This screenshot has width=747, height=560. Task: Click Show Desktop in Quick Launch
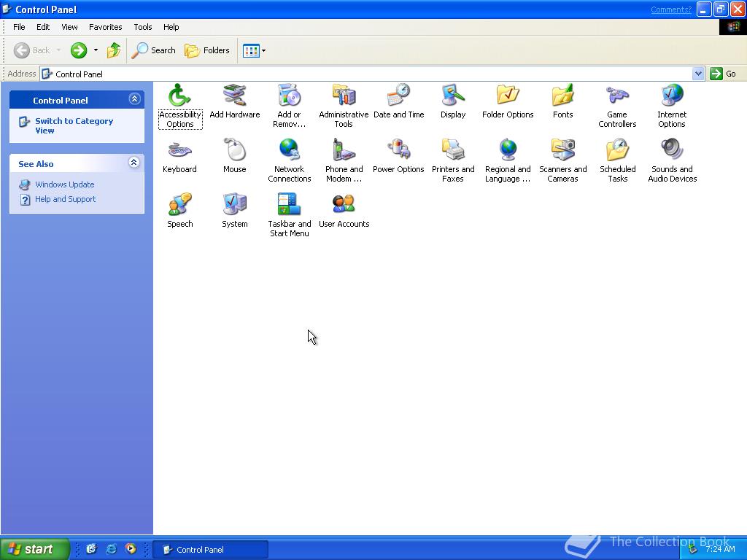(x=91, y=549)
